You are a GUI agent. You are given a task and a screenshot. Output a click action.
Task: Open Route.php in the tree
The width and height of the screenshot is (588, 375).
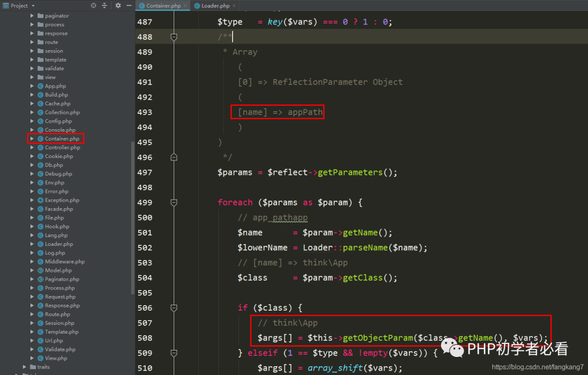[x=57, y=314]
